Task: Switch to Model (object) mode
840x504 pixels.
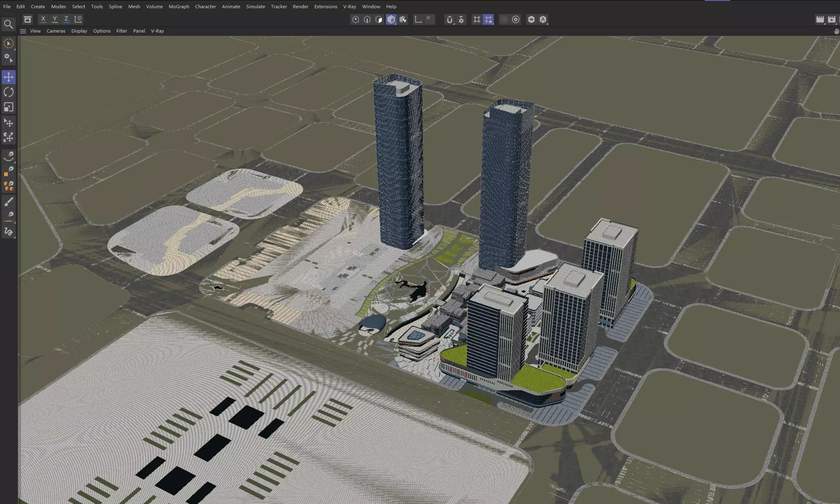Action: coord(391,19)
